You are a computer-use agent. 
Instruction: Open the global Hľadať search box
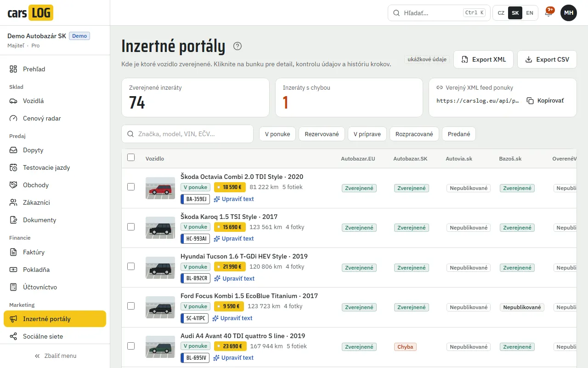438,13
